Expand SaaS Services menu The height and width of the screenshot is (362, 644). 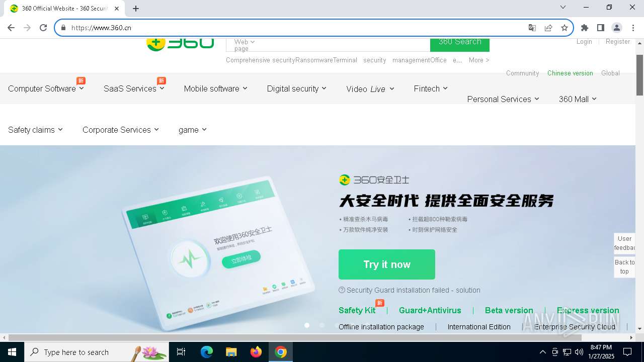(x=134, y=88)
